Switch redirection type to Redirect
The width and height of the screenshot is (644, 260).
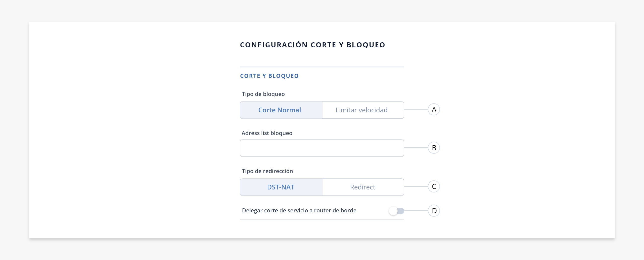[363, 187]
